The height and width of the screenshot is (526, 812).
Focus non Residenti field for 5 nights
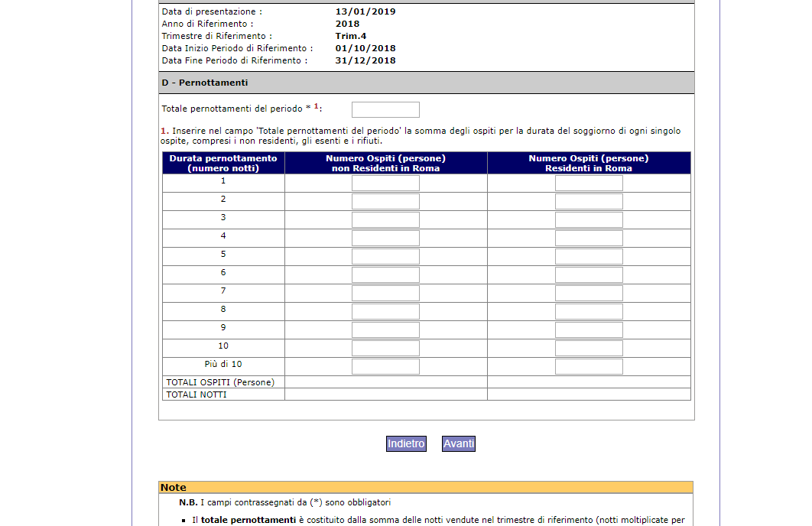click(385, 257)
